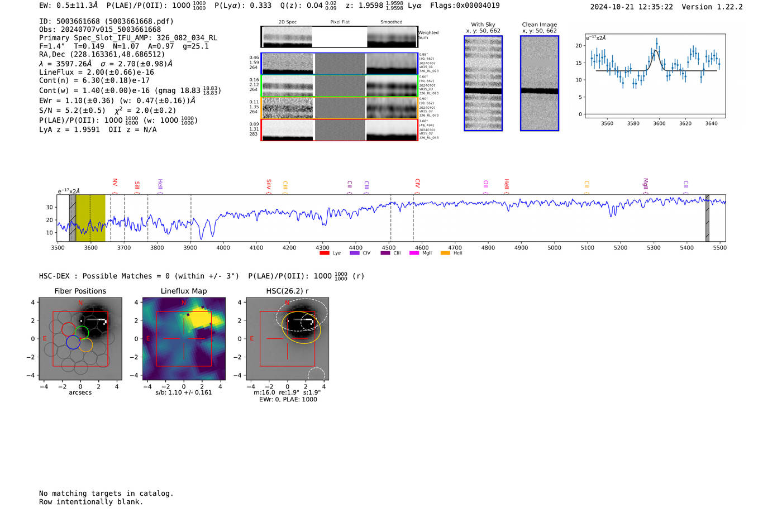Click the Smoothed column header
This screenshot has width=782, height=532.
click(x=392, y=22)
